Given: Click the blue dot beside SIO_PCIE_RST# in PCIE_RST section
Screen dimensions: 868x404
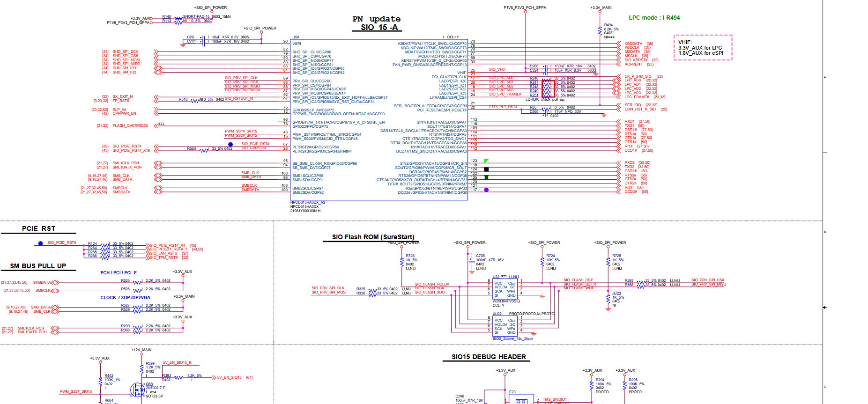Looking at the screenshot, I should 40,243.
